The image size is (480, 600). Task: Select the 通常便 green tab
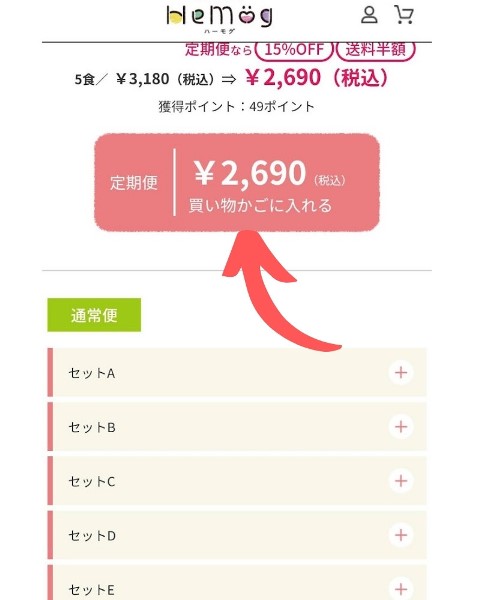[94, 315]
